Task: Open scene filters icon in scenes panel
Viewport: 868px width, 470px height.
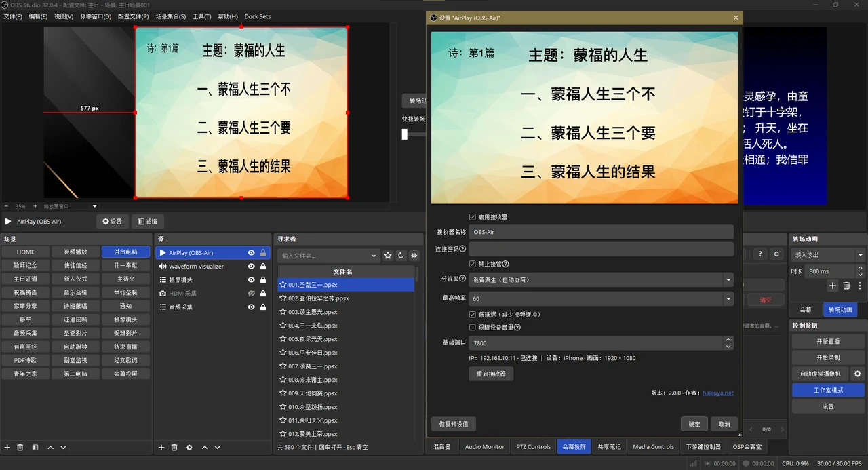Action: pyautogui.click(x=35, y=448)
